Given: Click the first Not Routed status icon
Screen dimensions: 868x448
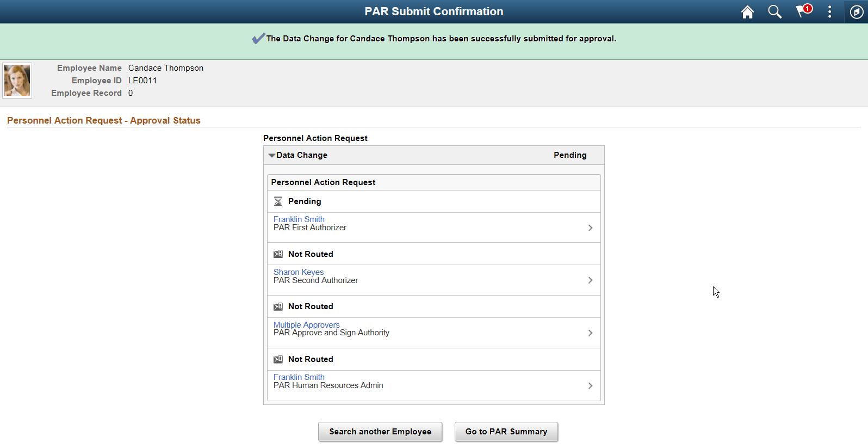Looking at the screenshot, I should [x=278, y=254].
